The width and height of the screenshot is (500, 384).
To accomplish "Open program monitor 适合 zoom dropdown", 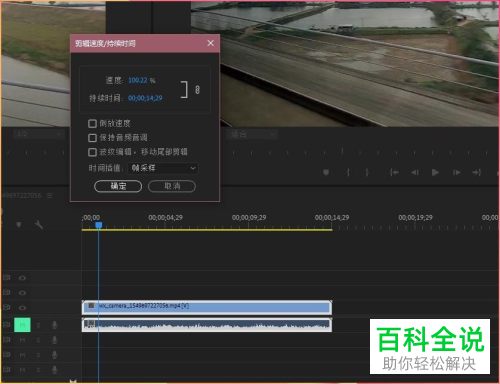I will click(252, 134).
